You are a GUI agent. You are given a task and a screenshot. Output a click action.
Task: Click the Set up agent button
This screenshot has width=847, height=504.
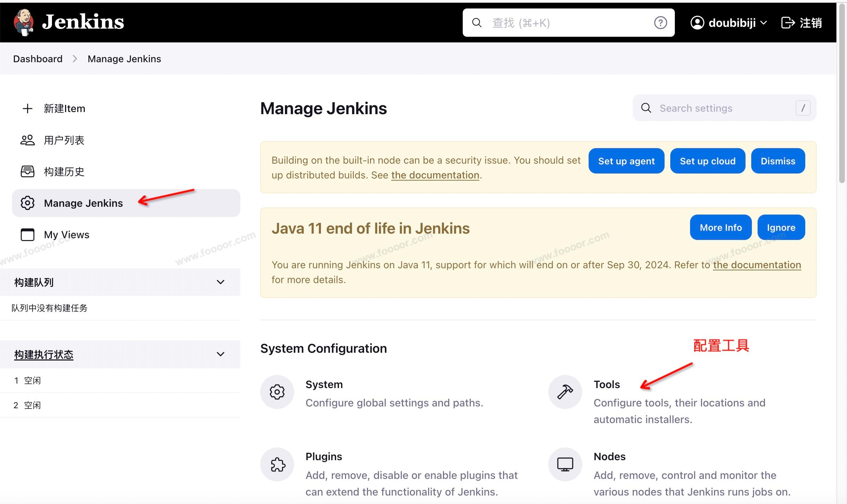pyautogui.click(x=626, y=161)
